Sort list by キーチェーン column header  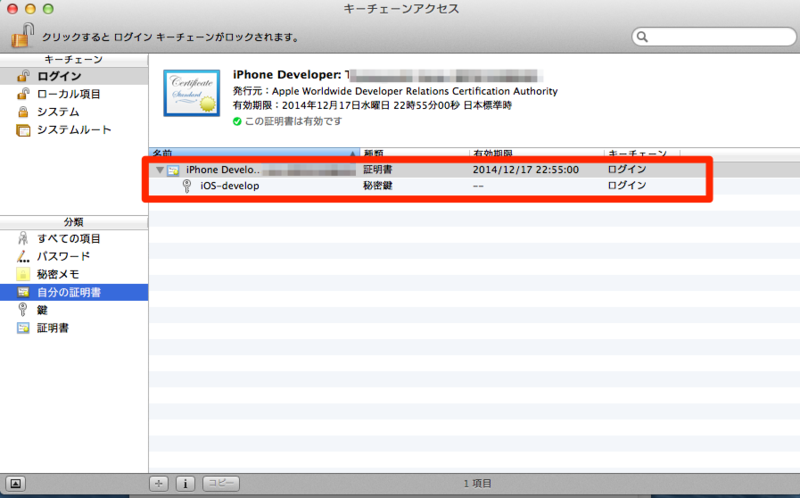642,153
